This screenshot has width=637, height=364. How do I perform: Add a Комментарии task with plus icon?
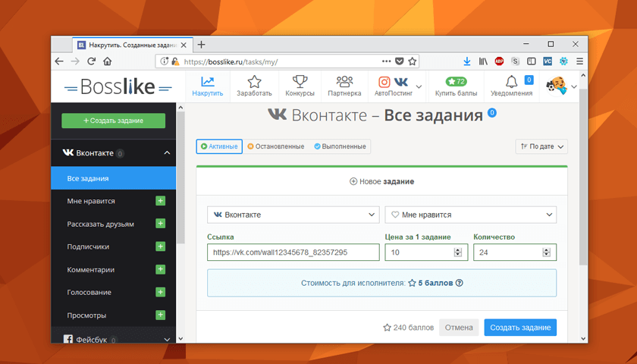point(161,269)
